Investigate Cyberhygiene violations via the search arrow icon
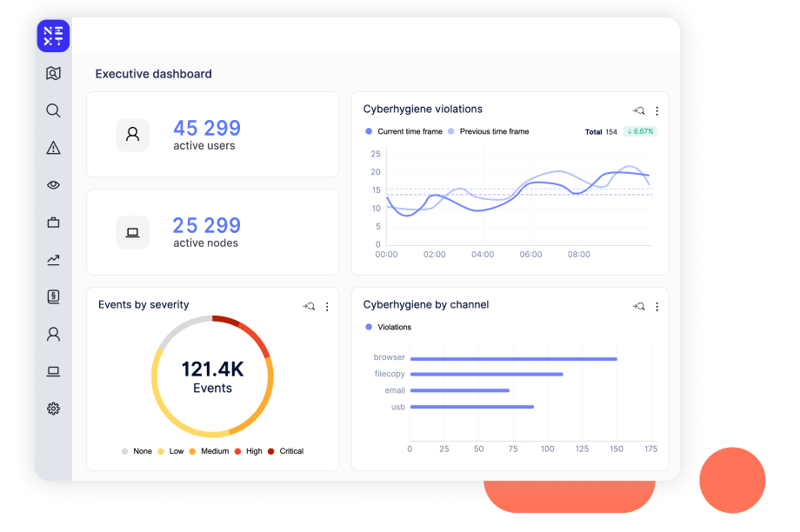800x532 pixels. click(639, 110)
